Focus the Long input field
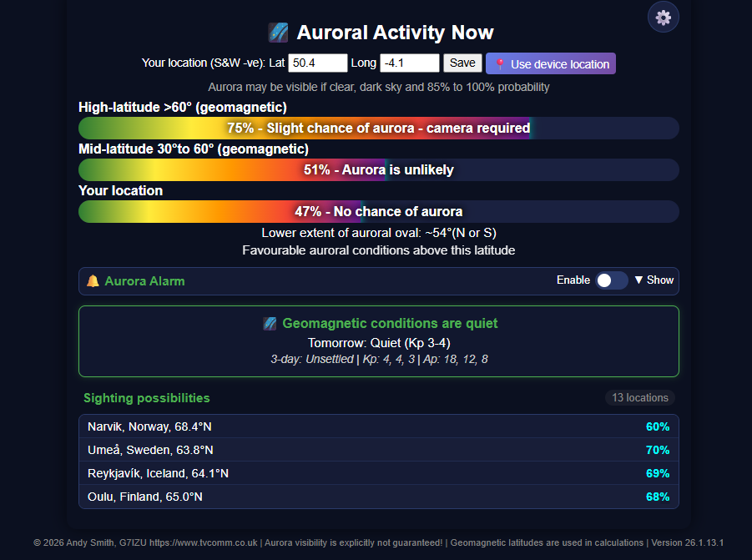 (409, 63)
